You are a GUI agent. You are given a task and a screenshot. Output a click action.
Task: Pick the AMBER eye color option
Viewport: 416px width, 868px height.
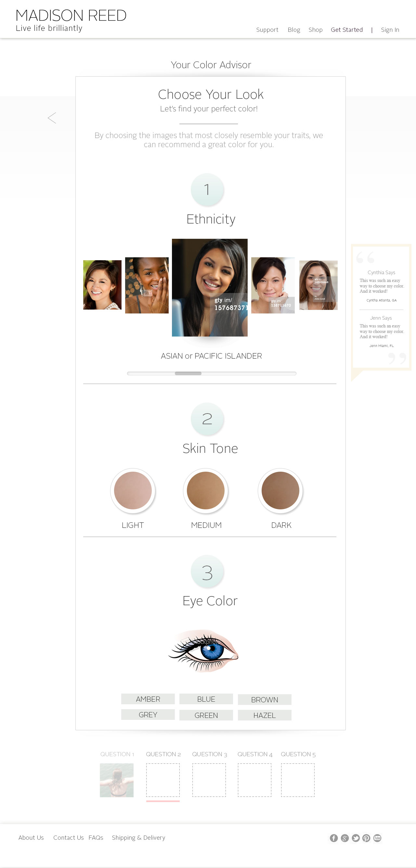[148, 699]
